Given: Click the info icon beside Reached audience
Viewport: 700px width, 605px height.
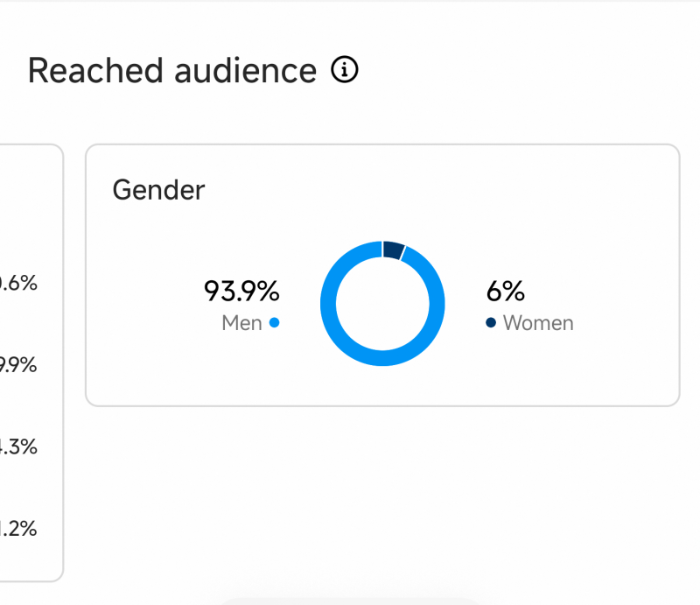Looking at the screenshot, I should pyautogui.click(x=346, y=70).
